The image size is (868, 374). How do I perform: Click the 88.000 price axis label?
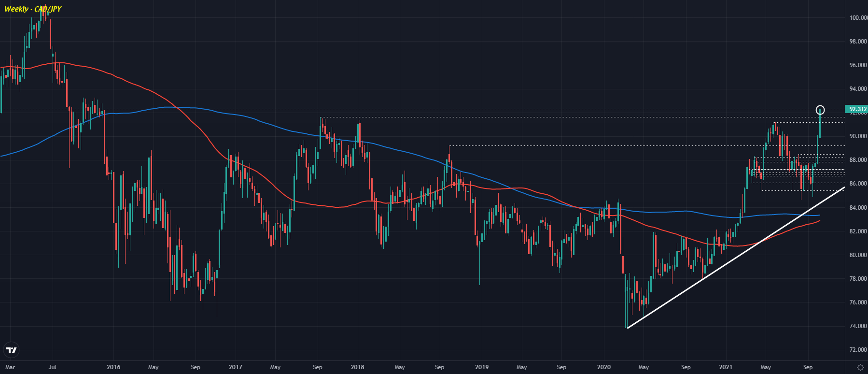[x=858, y=160]
